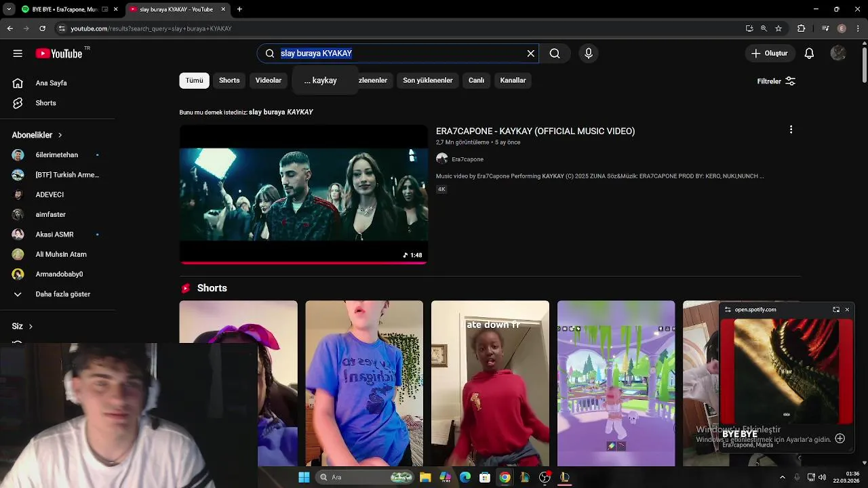868x488 pixels.
Task: Click the suggested query slay buraya KAYKAY
Action: tap(281, 112)
